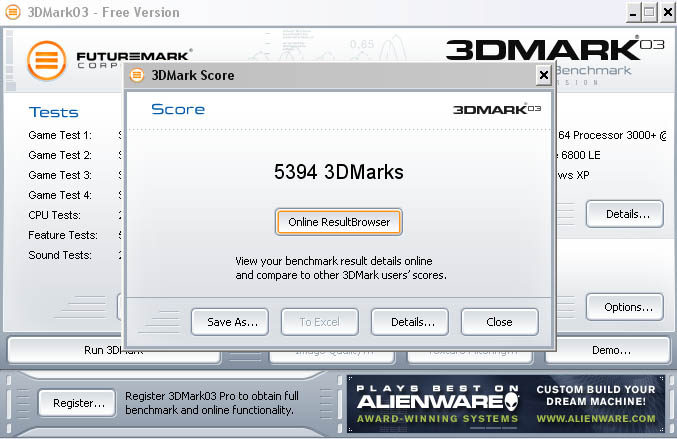
Task: Click the 3DMark03 logo in the score dialog
Action: coord(497,109)
